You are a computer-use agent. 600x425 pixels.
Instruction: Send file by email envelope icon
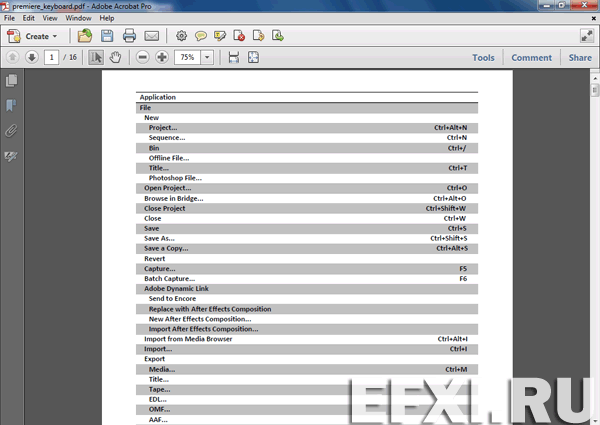pos(152,36)
